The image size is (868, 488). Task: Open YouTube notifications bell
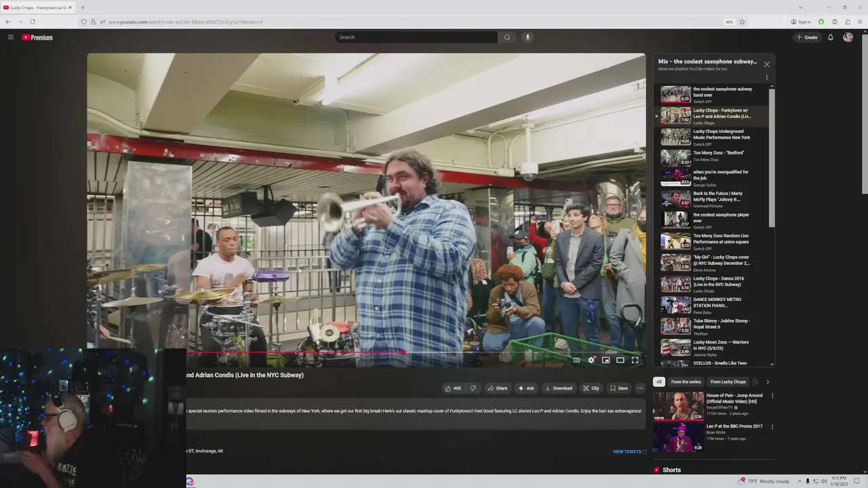830,37
